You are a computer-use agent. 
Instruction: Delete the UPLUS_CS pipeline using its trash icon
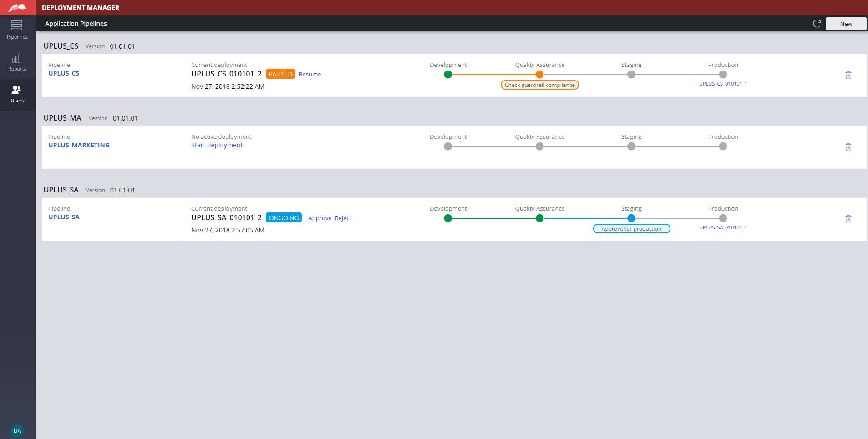point(848,75)
